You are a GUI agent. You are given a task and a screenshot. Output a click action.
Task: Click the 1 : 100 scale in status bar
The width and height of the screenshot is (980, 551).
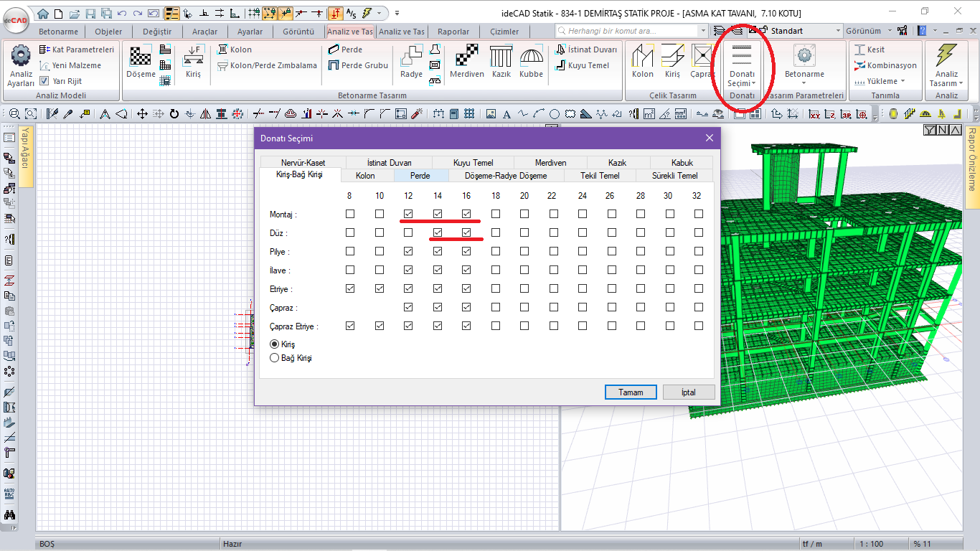point(871,544)
